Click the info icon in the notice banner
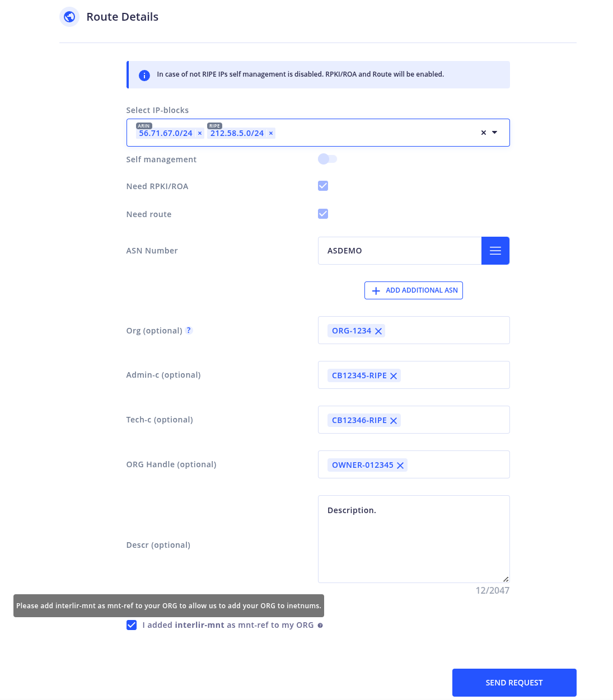Image resolution: width=613 pixels, height=700 pixels. tap(144, 74)
